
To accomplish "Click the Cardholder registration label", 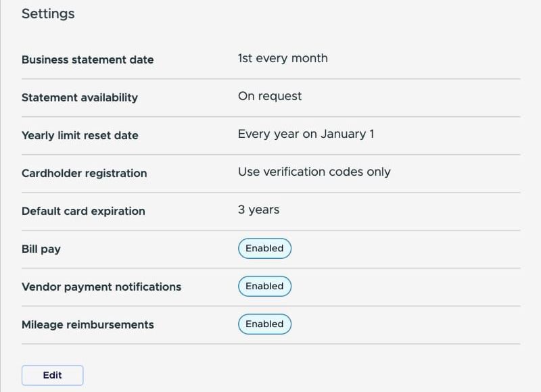I will click(x=84, y=173).
